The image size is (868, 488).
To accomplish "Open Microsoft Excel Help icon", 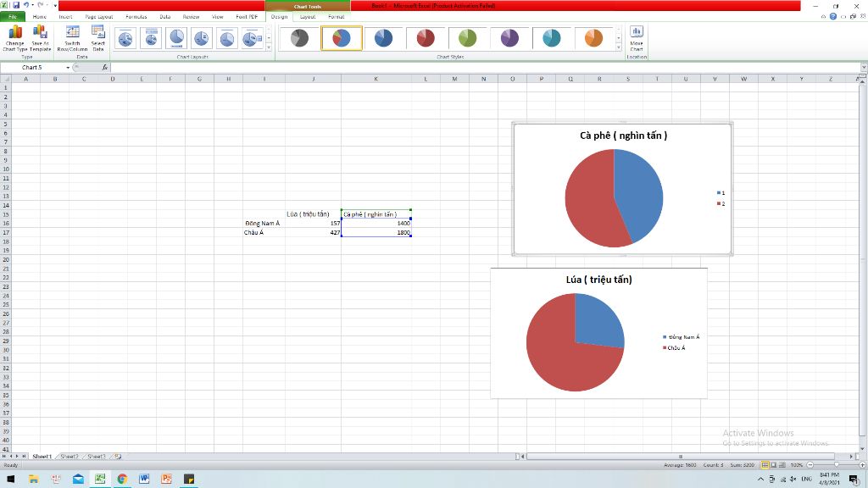I will pos(832,16).
